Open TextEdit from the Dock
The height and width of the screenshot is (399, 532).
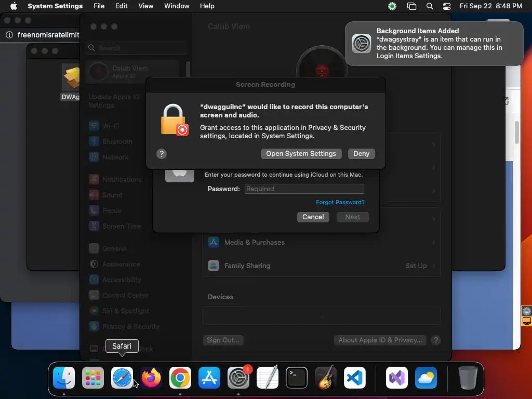(x=268, y=378)
